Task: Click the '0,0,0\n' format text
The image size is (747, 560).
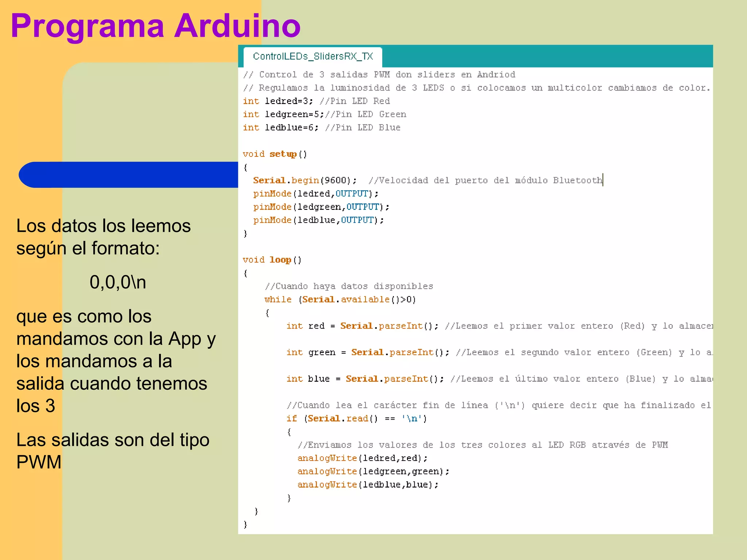Action: coord(118,282)
